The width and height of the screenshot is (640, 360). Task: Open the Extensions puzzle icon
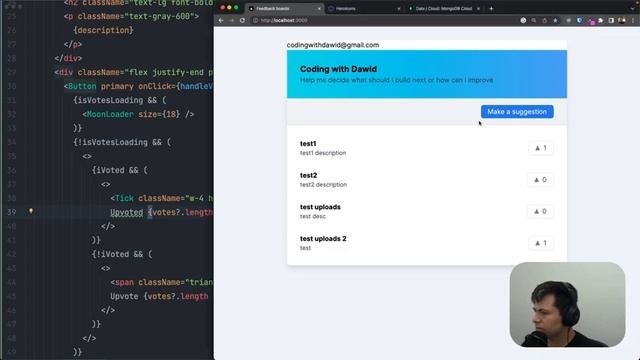pos(600,20)
